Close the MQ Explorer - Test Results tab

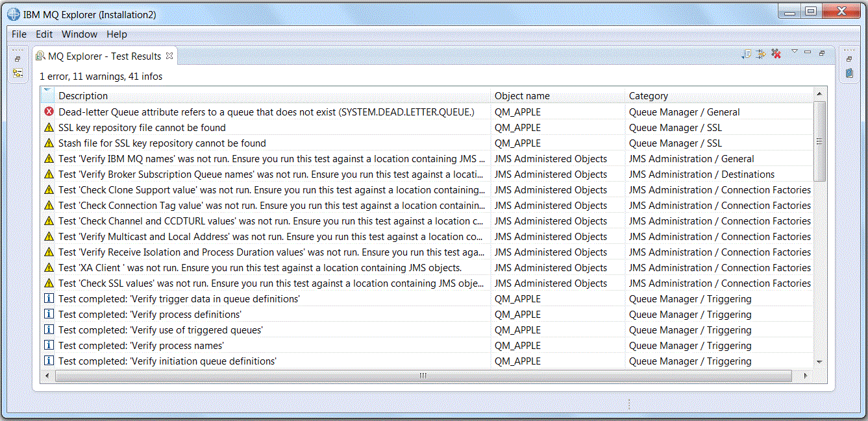(169, 56)
